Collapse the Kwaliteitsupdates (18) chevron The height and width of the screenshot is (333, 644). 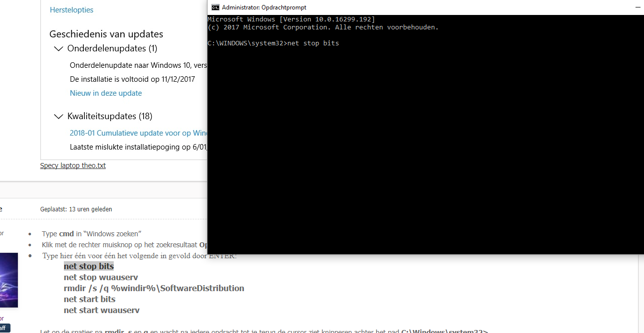coord(58,117)
